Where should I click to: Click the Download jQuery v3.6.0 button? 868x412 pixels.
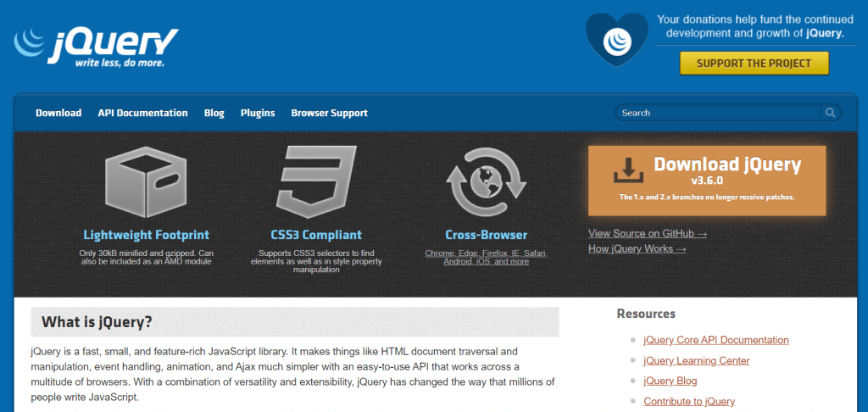coord(707,181)
